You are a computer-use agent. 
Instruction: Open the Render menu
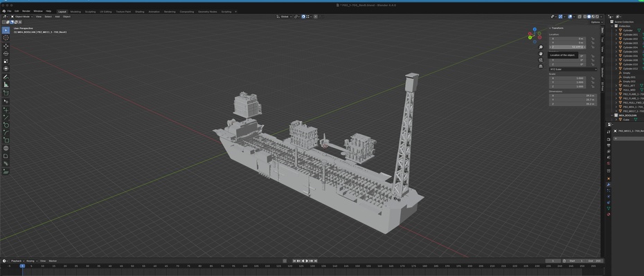(x=26, y=11)
